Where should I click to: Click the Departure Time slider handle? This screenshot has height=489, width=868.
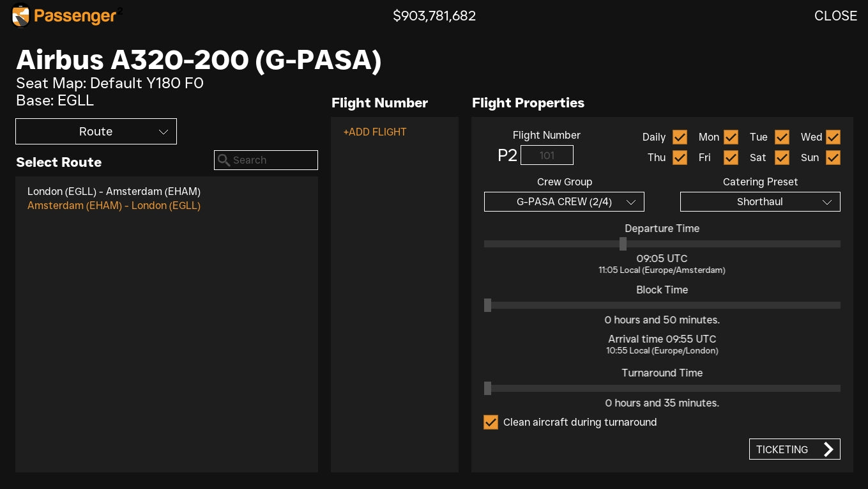pyautogui.click(x=623, y=244)
